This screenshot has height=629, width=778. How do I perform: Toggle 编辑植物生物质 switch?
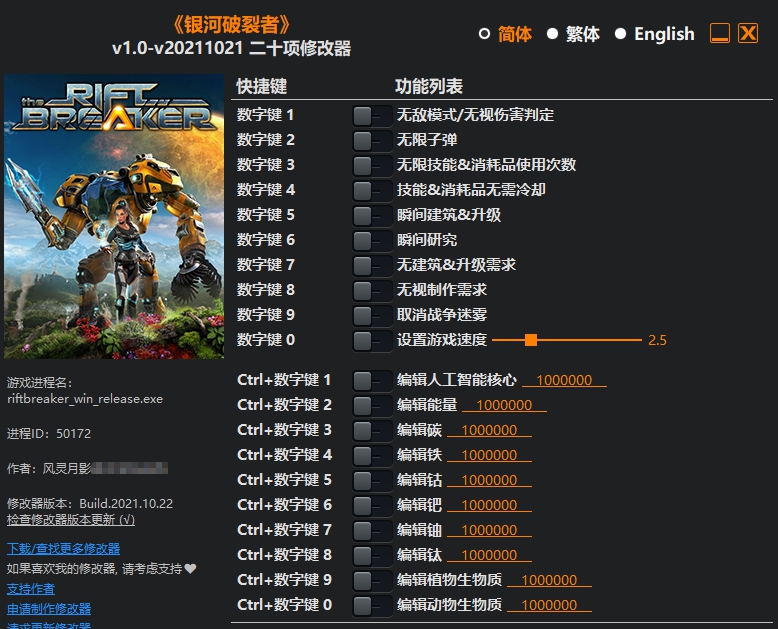pos(372,581)
